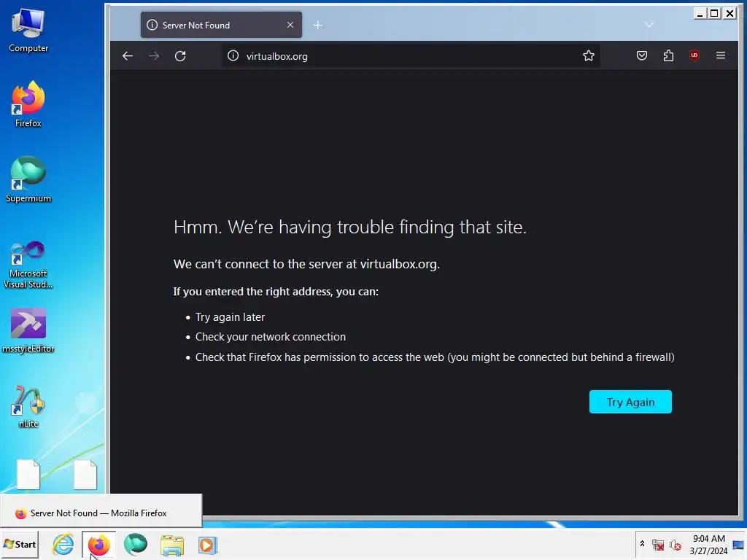Viewport: 747px width, 560px height.
Task: Click the Firefox permission firewall bullet
Action: (435, 357)
